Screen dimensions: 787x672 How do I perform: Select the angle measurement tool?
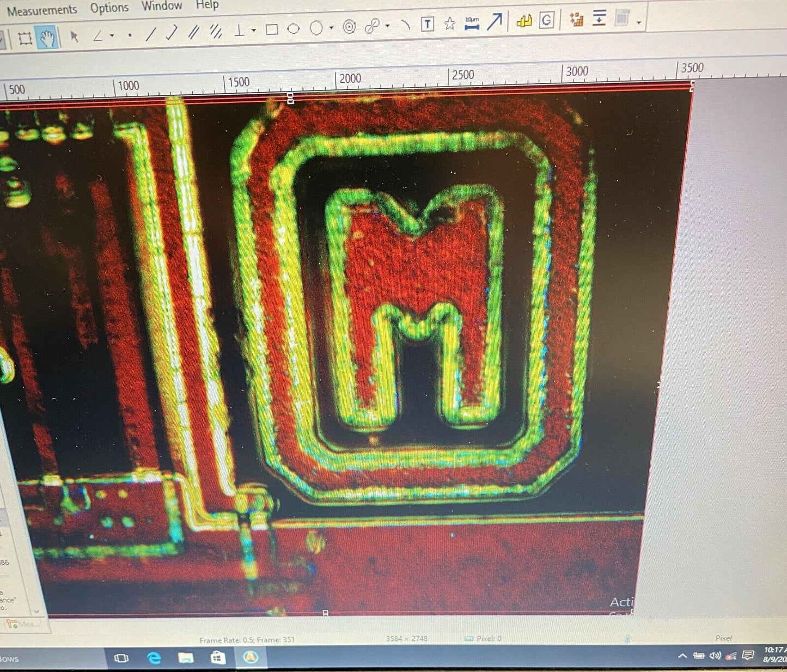tap(98, 36)
